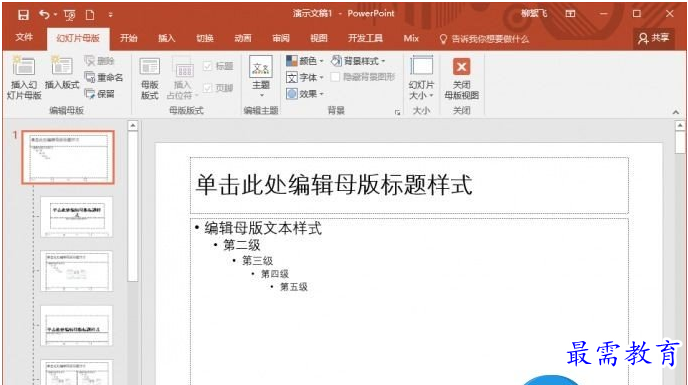Switch to the 切换 tab
The image size is (688, 385).
coord(205,38)
